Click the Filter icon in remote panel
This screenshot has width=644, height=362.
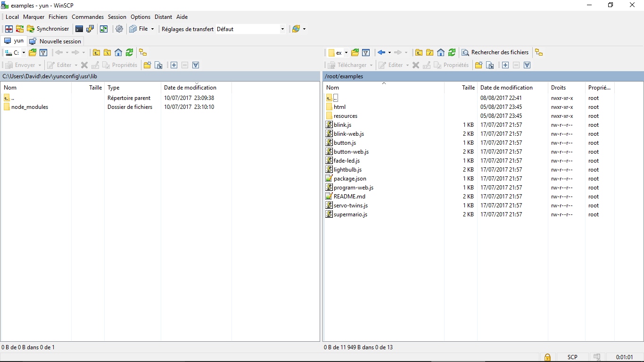[x=366, y=52]
